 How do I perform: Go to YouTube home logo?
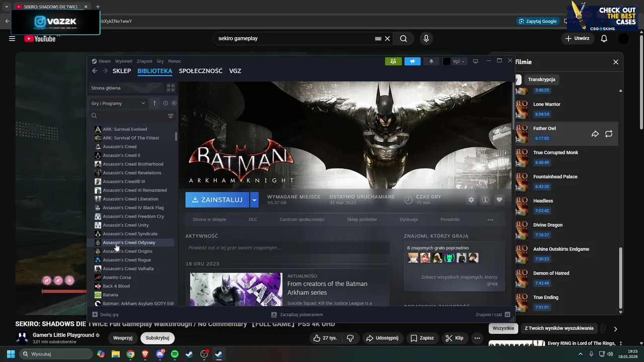[40, 38]
